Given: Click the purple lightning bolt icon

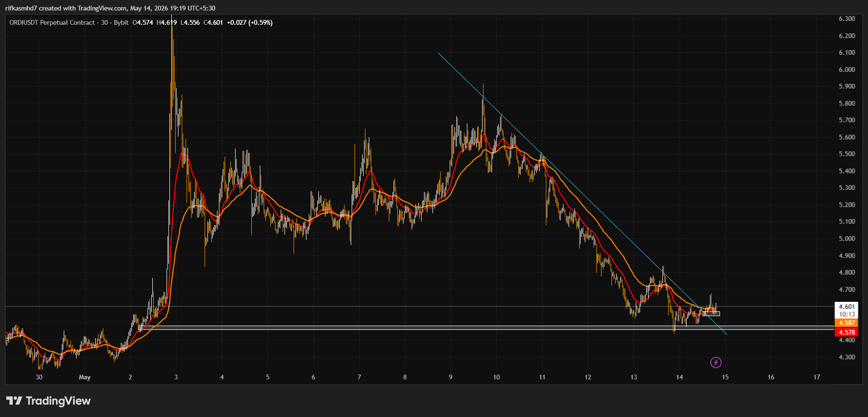Looking at the screenshot, I should [716, 363].
